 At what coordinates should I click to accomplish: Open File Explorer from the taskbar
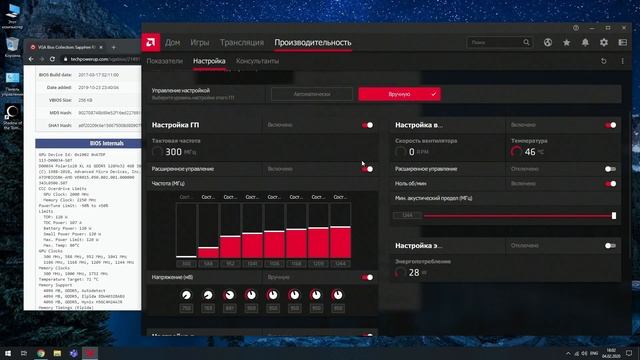(57, 353)
